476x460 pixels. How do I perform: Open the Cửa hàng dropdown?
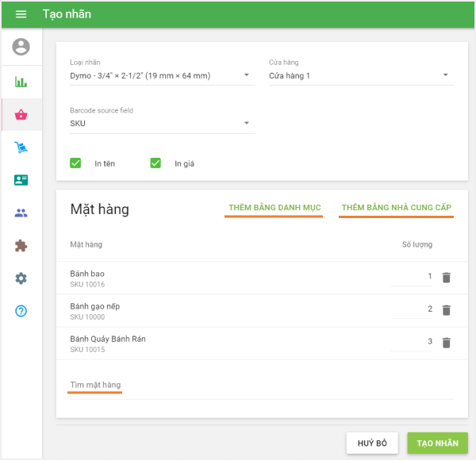360,76
